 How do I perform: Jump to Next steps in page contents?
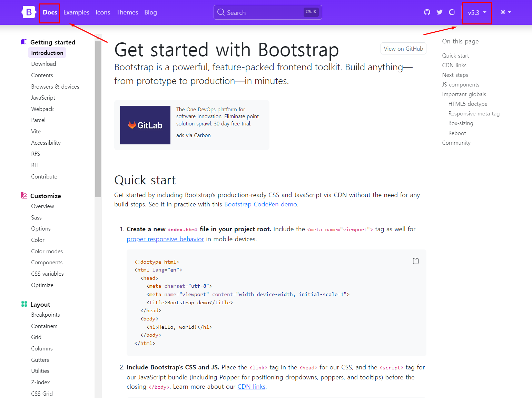coord(455,75)
